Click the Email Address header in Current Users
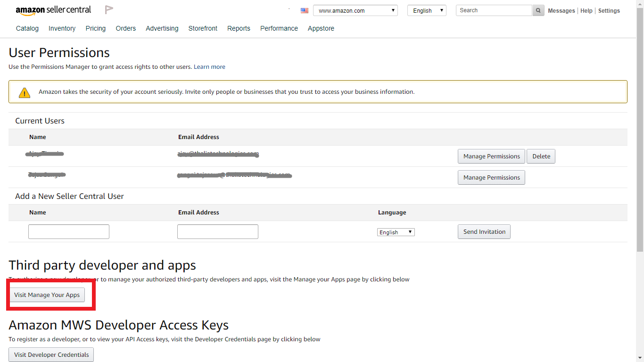The image size is (644, 362). coord(198,137)
